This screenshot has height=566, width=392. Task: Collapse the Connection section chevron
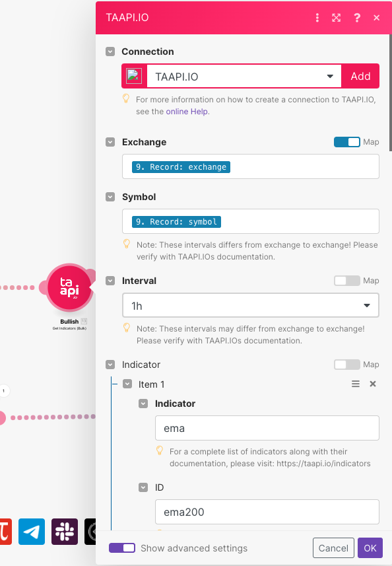click(x=110, y=52)
